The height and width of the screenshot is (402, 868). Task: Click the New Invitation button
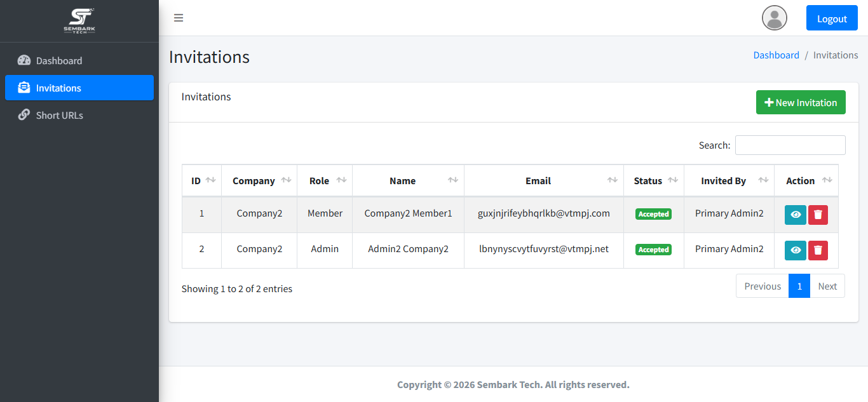(801, 102)
